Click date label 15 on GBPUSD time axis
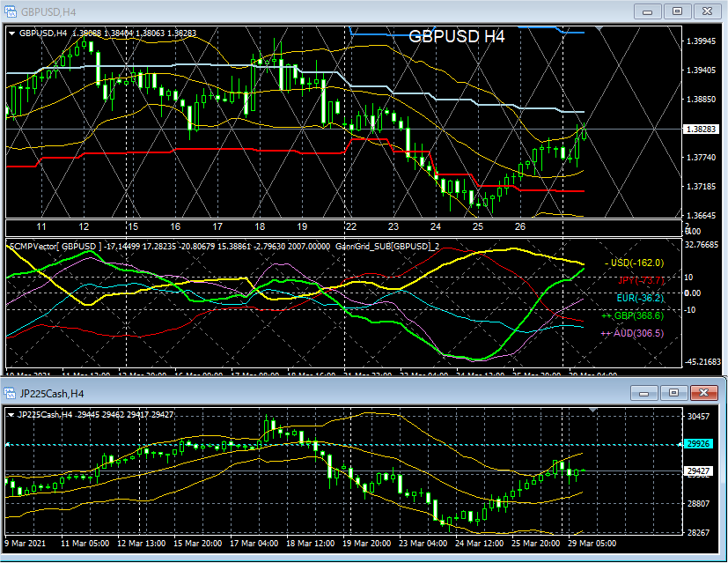The width and height of the screenshot is (728, 563). tap(133, 226)
